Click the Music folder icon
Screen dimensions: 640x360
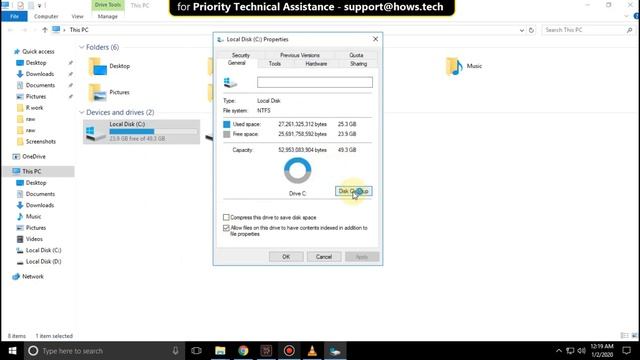pos(454,66)
